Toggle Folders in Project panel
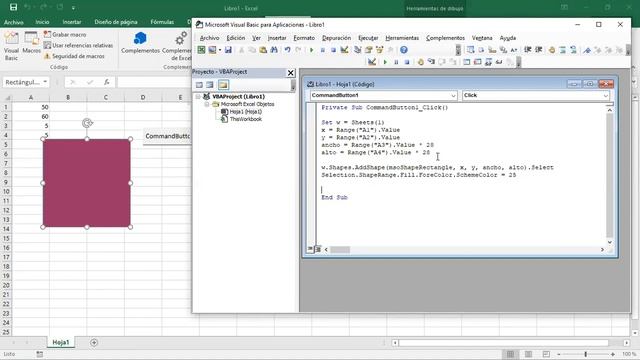 coord(223,85)
